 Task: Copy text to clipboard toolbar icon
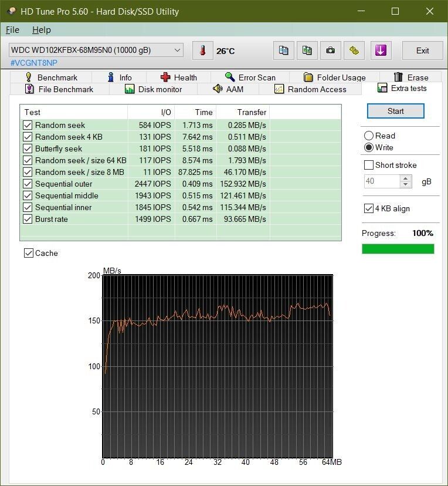tap(283, 50)
